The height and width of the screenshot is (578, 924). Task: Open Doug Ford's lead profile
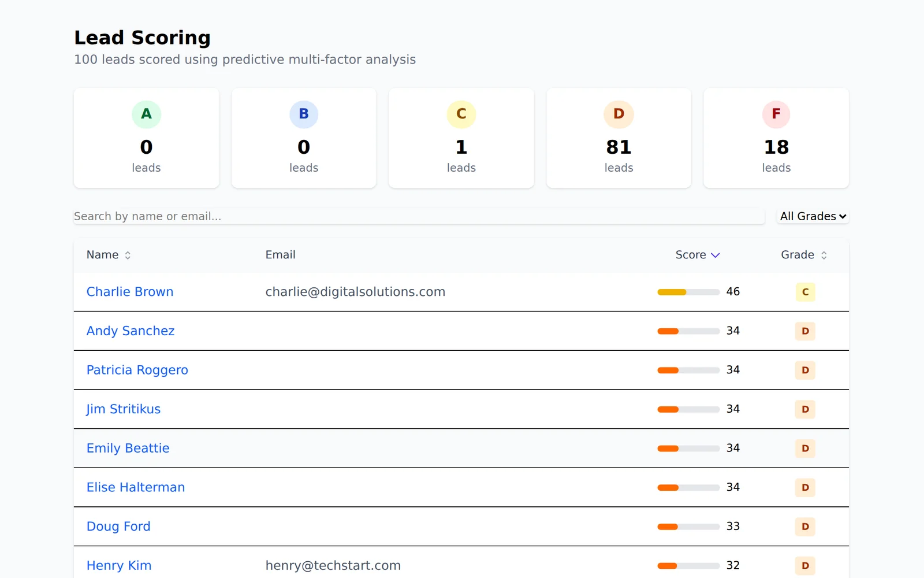pyautogui.click(x=118, y=527)
